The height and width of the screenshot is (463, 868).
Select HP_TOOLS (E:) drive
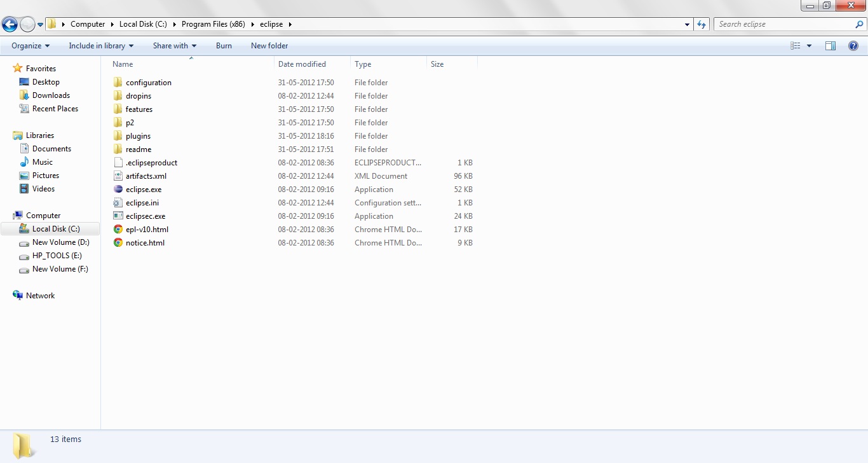click(x=57, y=256)
